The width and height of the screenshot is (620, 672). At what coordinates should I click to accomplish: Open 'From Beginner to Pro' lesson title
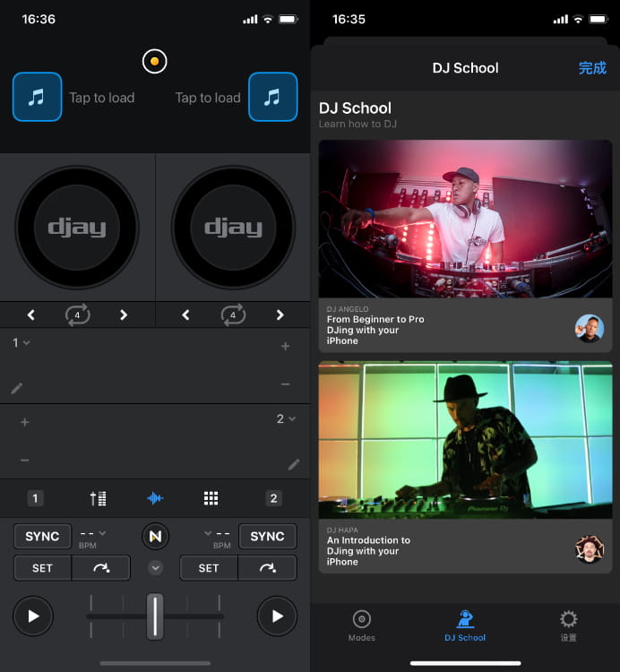coord(375,330)
